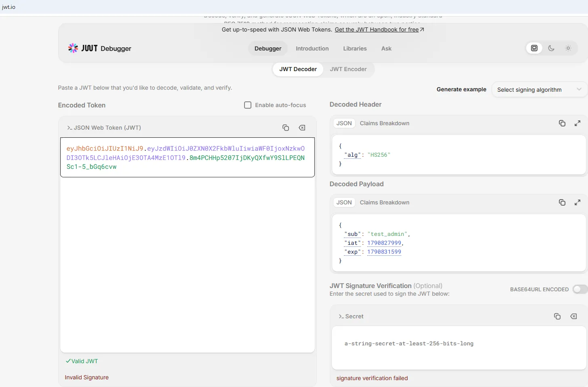Image resolution: width=588 pixels, height=387 pixels.
Task: Enable the auto-focus checkbox
Action: pyautogui.click(x=248, y=105)
